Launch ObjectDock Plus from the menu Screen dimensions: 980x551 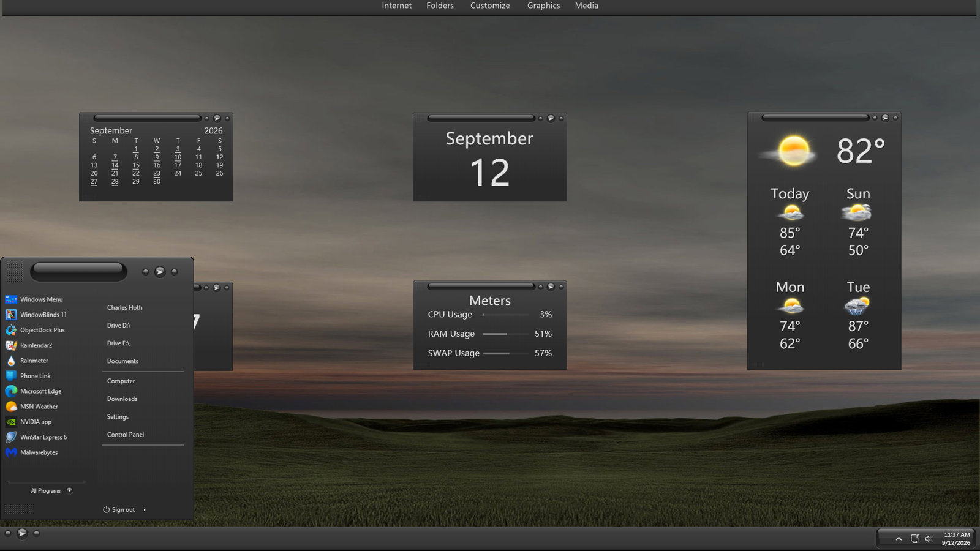(x=35, y=330)
